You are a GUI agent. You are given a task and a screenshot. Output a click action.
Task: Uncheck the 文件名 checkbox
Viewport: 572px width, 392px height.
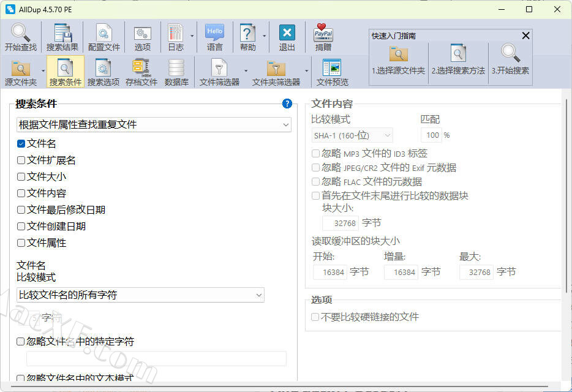pos(21,144)
